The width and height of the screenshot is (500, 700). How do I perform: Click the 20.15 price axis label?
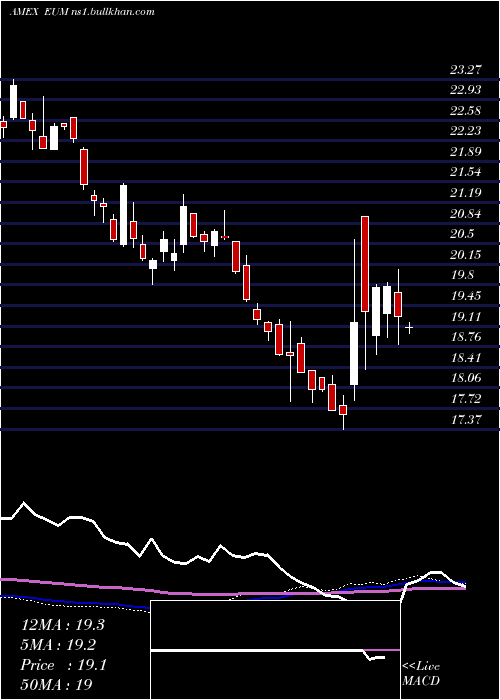tap(466, 255)
